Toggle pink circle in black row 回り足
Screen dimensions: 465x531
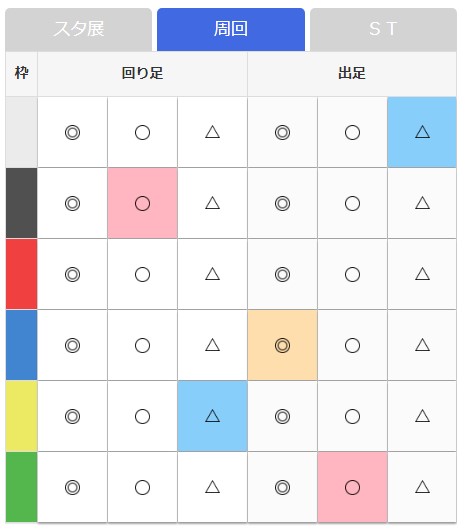click(x=142, y=203)
